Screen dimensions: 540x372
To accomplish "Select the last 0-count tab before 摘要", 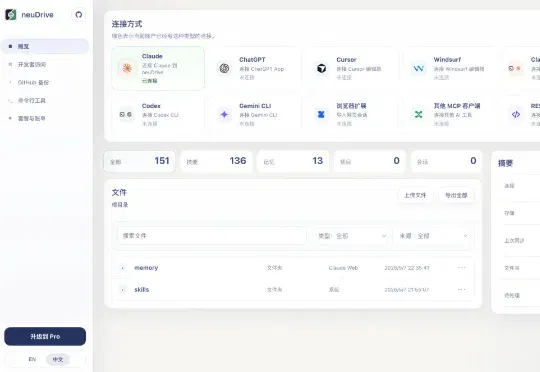I will [x=447, y=161].
